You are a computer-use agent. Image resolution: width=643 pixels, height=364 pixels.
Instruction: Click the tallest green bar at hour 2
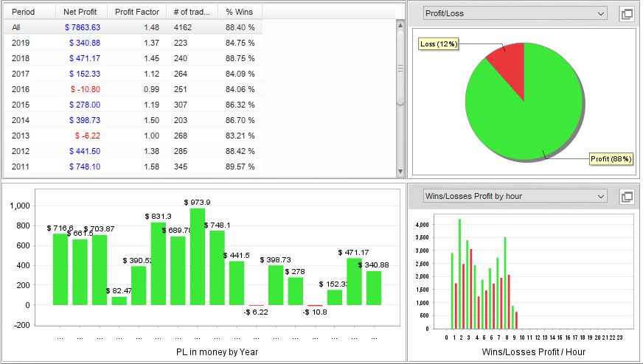pos(459,274)
